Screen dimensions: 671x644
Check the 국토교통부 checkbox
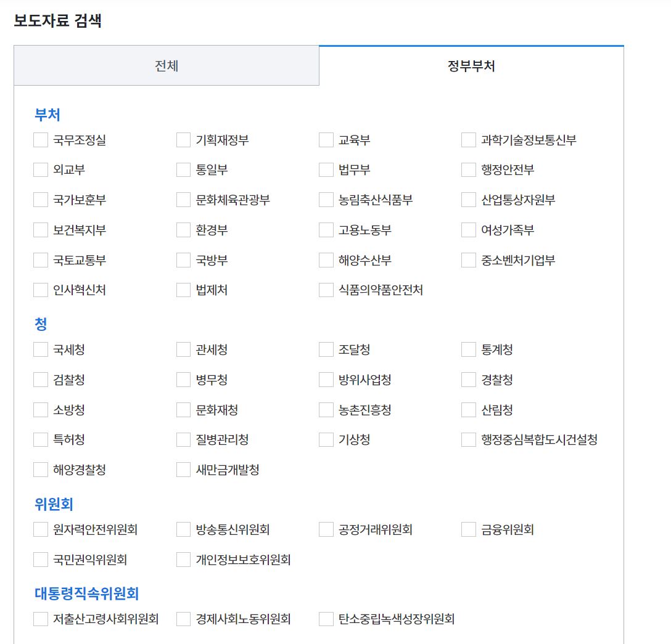[x=41, y=260]
